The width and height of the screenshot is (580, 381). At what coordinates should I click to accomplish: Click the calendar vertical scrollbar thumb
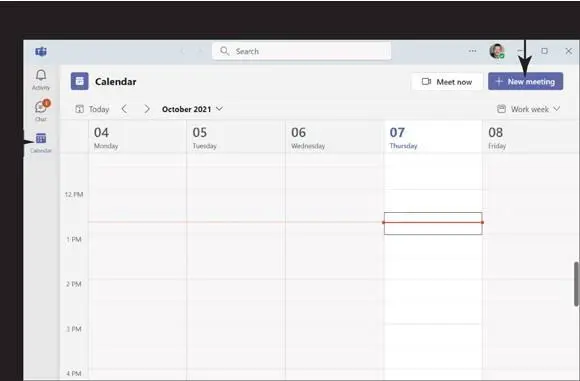[576, 284]
